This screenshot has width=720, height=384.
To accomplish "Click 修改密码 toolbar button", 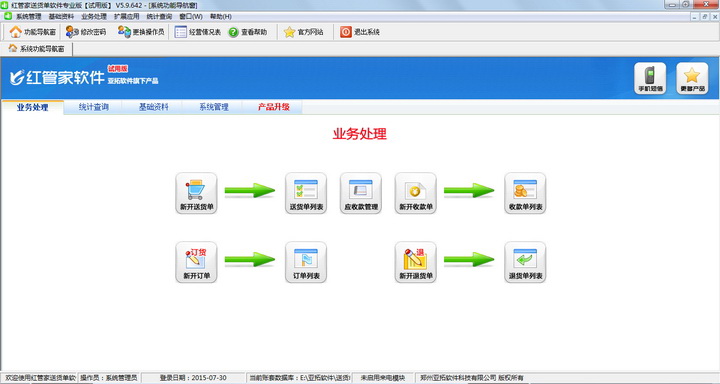I will (86, 32).
